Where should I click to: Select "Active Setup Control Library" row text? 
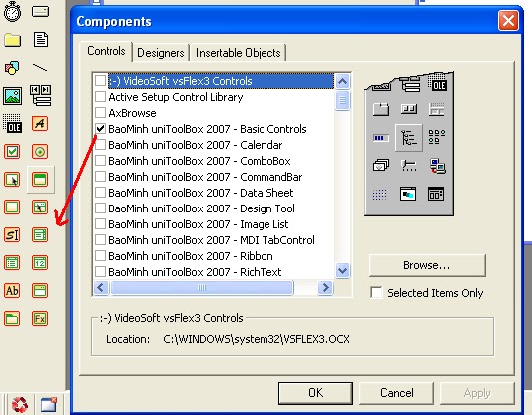click(176, 97)
